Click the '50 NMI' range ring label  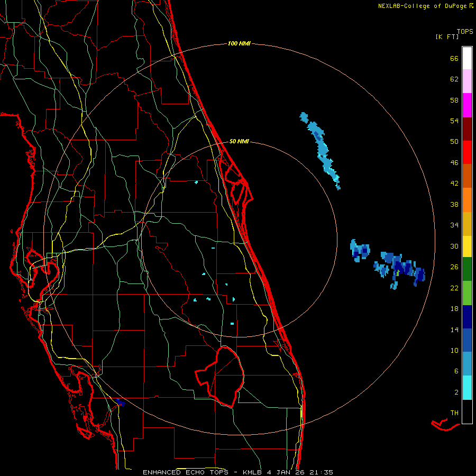(239, 141)
